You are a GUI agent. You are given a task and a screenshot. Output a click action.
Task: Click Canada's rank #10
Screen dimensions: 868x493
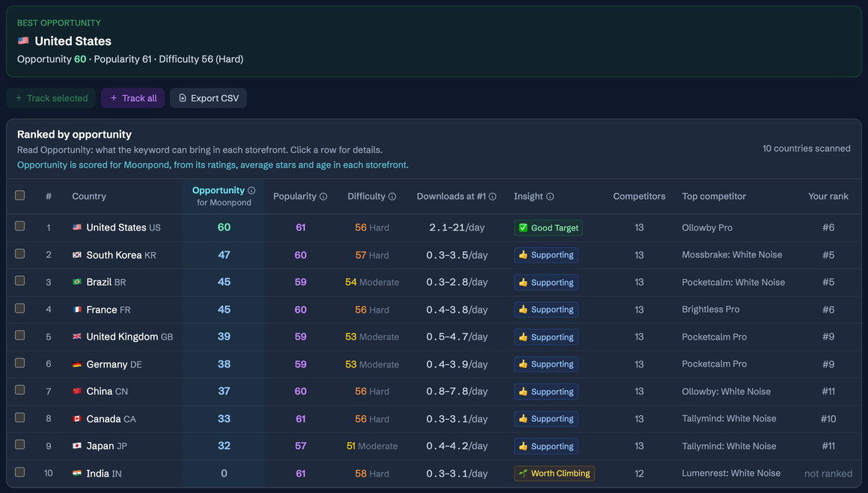tap(828, 419)
